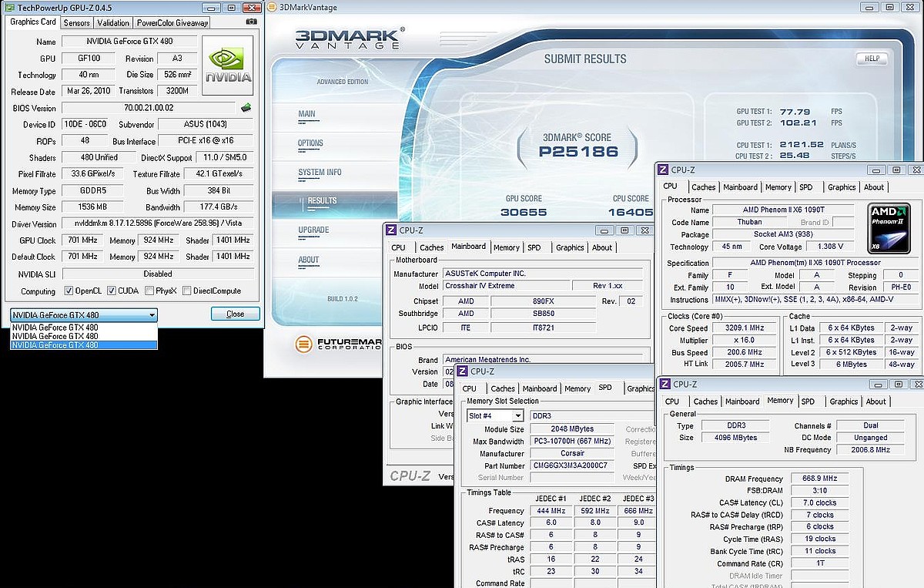
Task: Click the motherboard model Crosshair IV Extreme
Action: 505,286
